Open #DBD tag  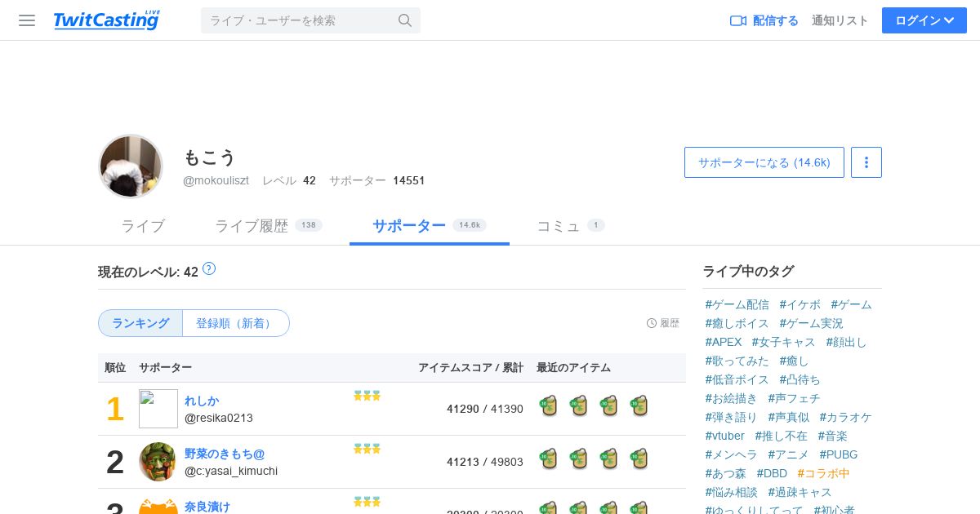pos(772,473)
